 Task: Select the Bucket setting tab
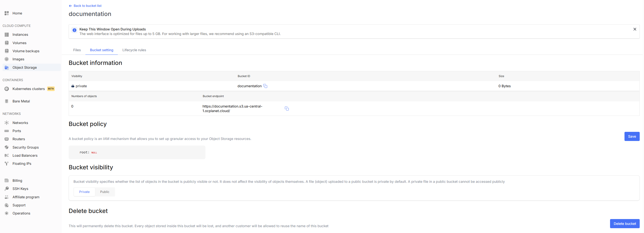click(x=102, y=50)
